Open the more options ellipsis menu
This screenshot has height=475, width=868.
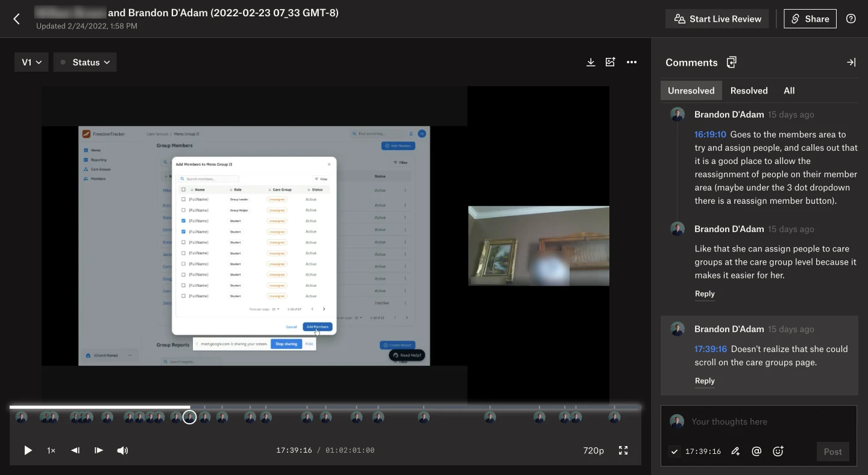click(632, 62)
